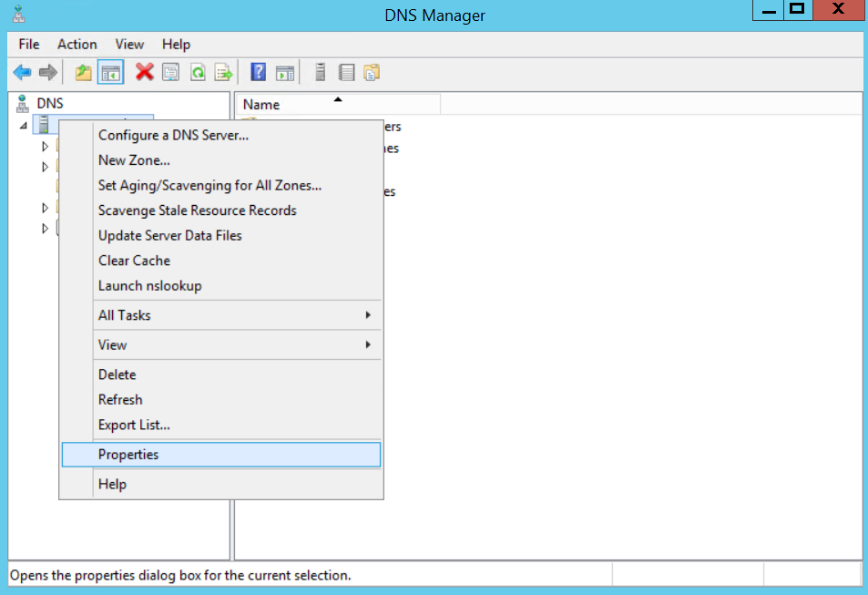868x595 pixels.
Task: Expand the last child node under the server
Action: (x=46, y=228)
